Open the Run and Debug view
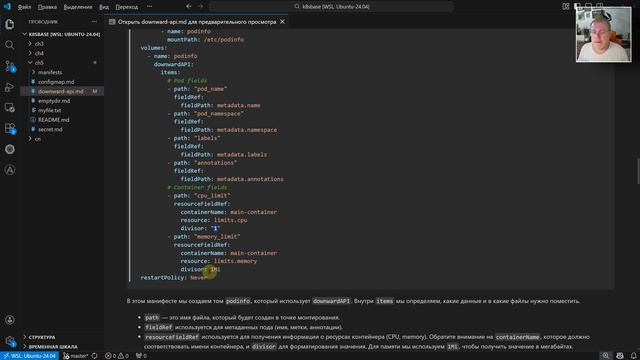Screen dimensions: 640x360 pos(10,87)
